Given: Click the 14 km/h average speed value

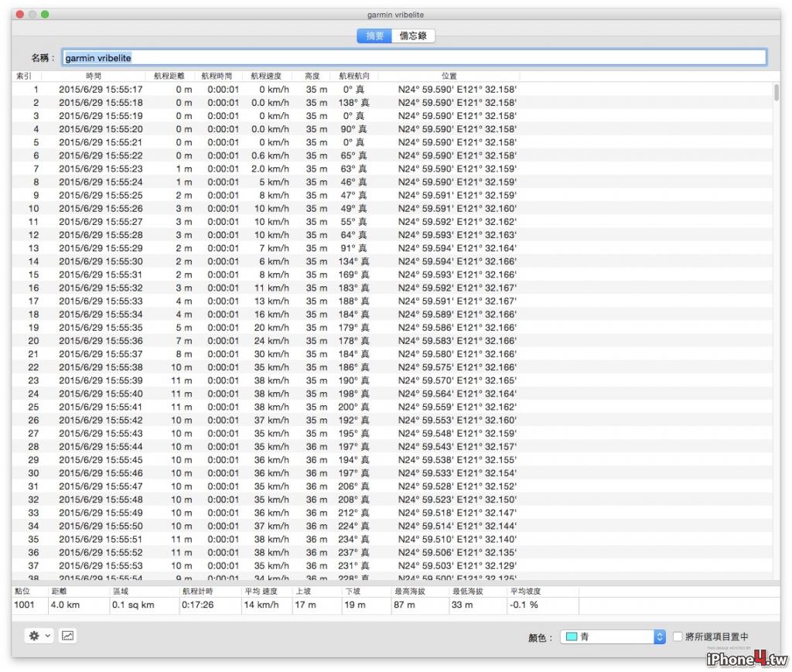Looking at the screenshot, I should (261, 605).
